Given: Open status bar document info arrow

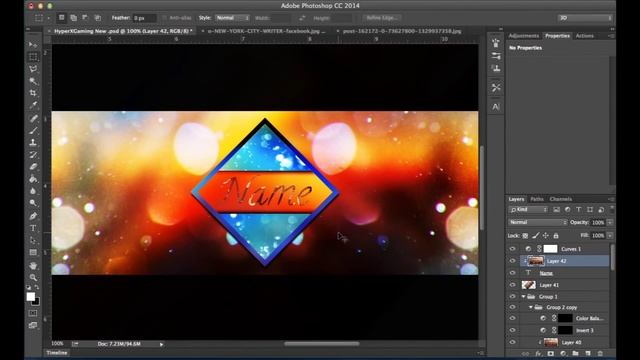Looking at the screenshot, I should 162,344.
